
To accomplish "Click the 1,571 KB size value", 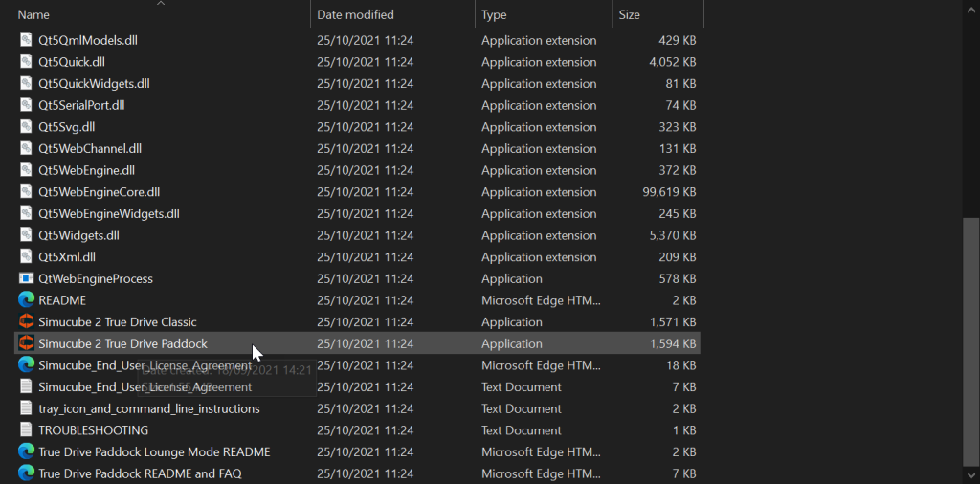I will 673,321.
